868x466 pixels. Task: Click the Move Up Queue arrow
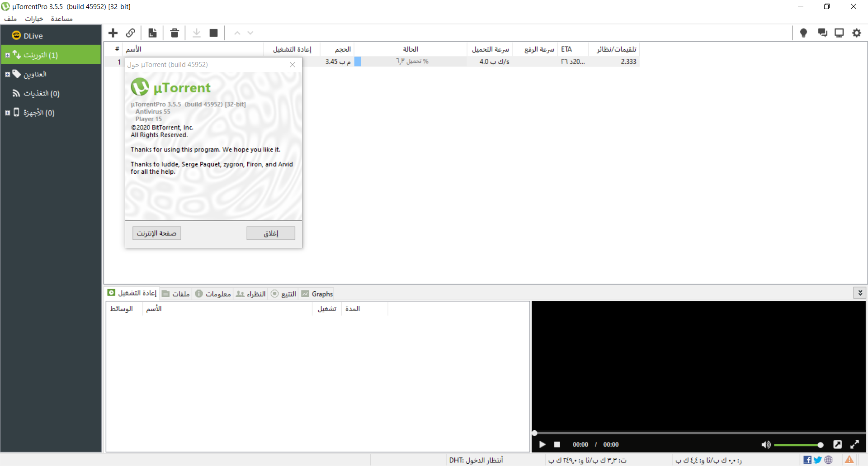click(x=237, y=33)
